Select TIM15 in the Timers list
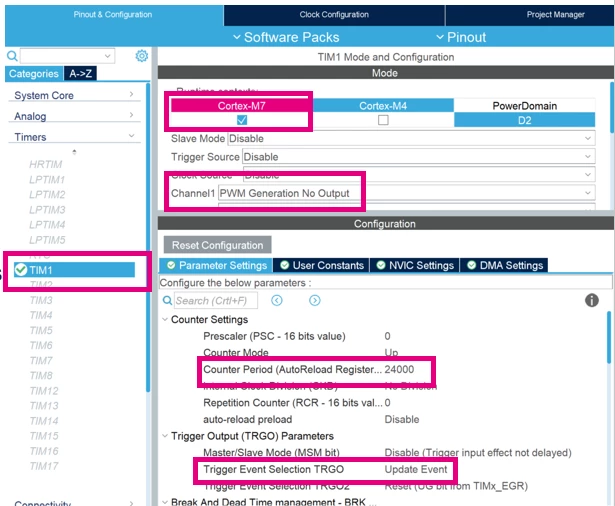Viewport: 615px width, 506px height. pyautogui.click(x=44, y=436)
